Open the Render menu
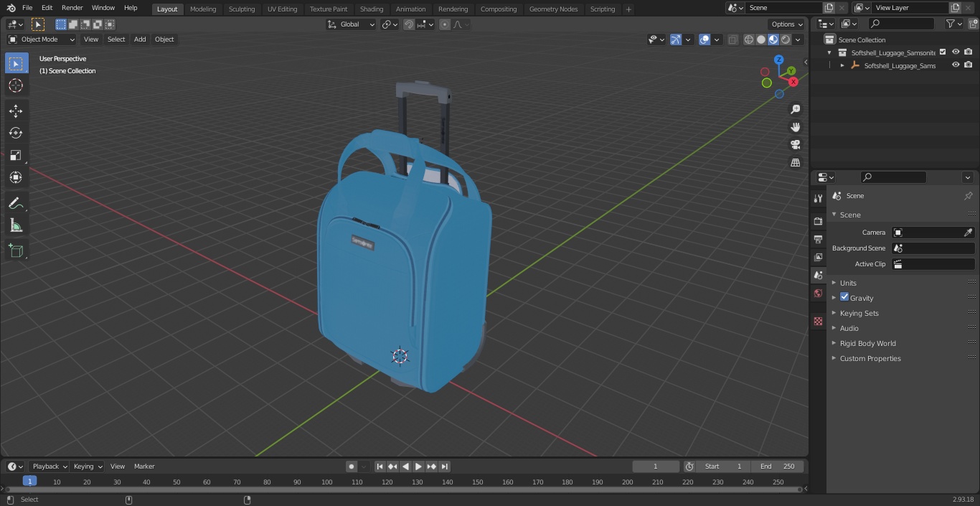Screen dimensions: 980x506 72,8
